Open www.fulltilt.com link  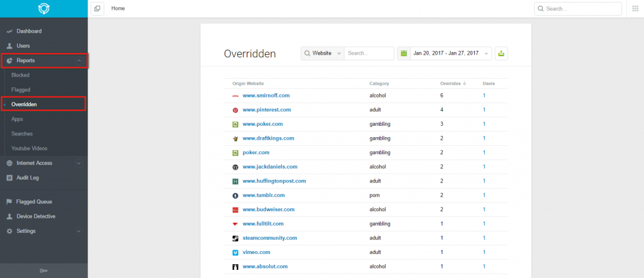pyautogui.click(x=264, y=224)
